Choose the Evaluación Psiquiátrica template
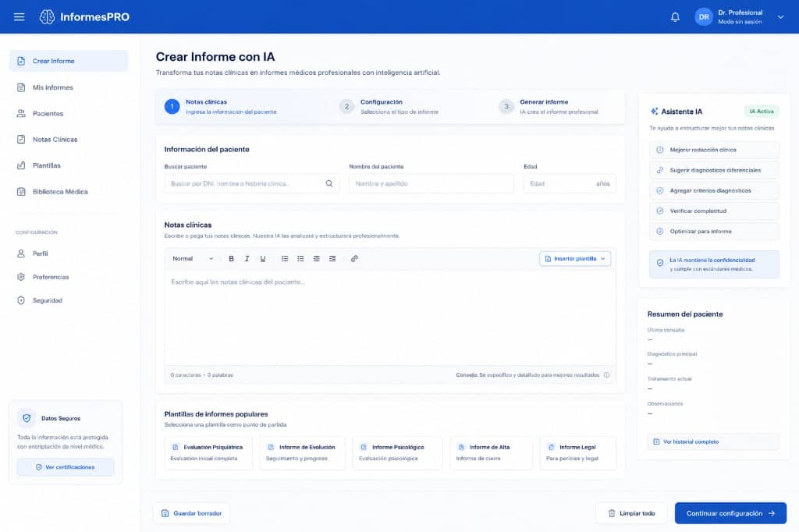The width and height of the screenshot is (799, 532). pyautogui.click(x=208, y=452)
